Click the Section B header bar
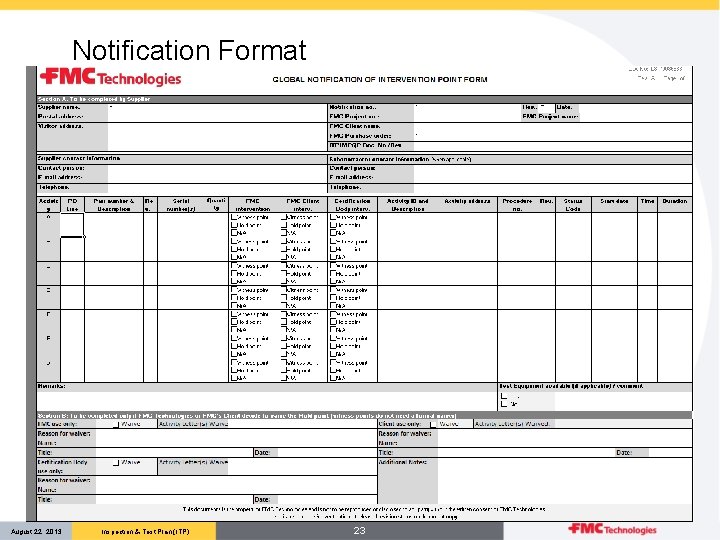The height and width of the screenshot is (540, 720). coord(364,416)
